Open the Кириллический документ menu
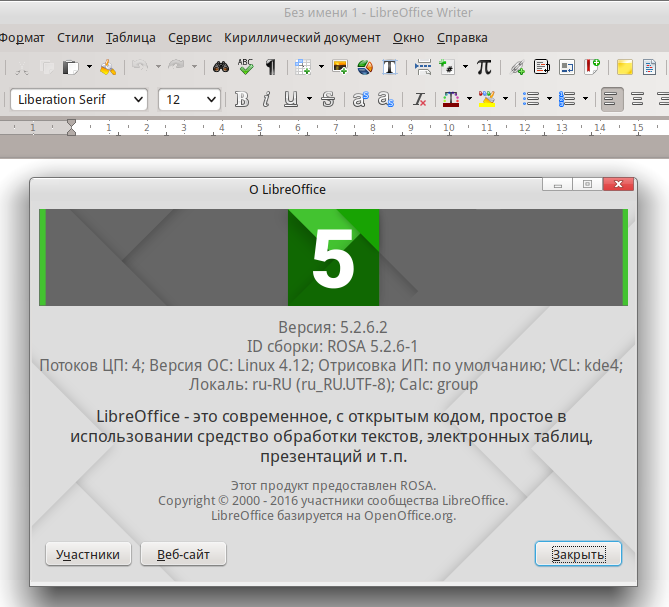This screenshot has height=607, width=669. click(x=303, y=38)
